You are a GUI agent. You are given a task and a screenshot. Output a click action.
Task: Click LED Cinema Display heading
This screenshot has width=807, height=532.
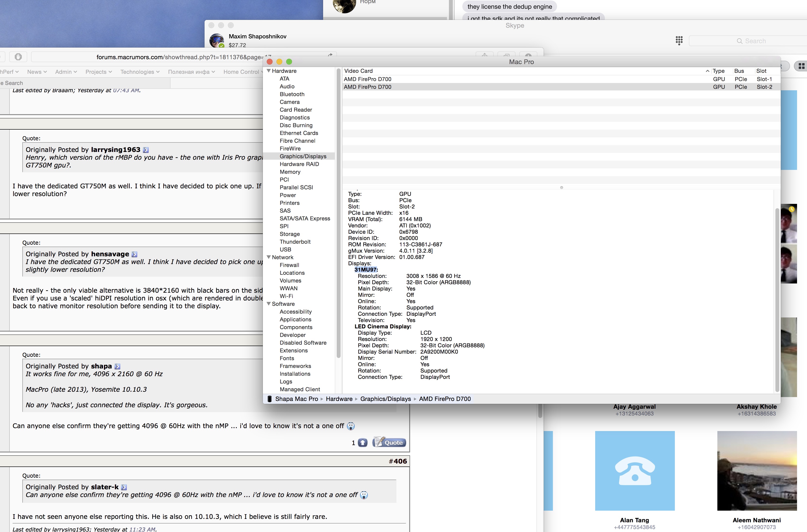click(383, 327)
